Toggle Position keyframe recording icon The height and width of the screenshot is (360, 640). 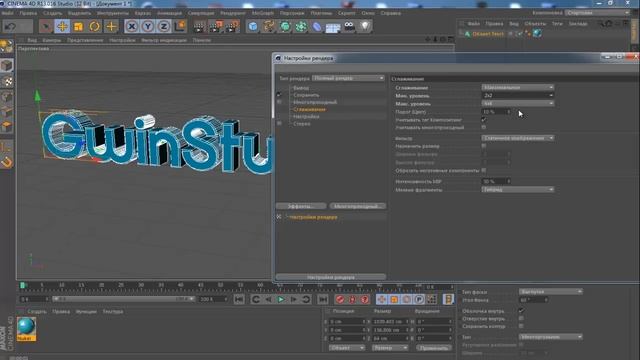pos(381,299)
